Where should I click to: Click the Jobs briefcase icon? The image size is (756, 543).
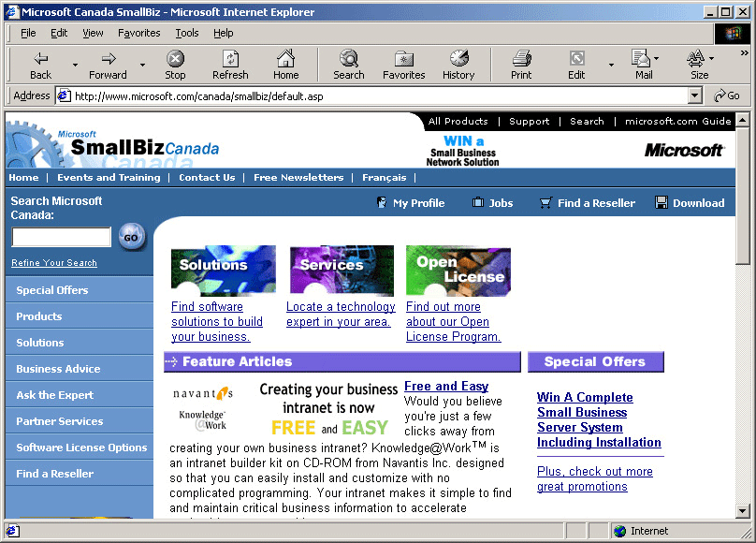pos(478,202)
